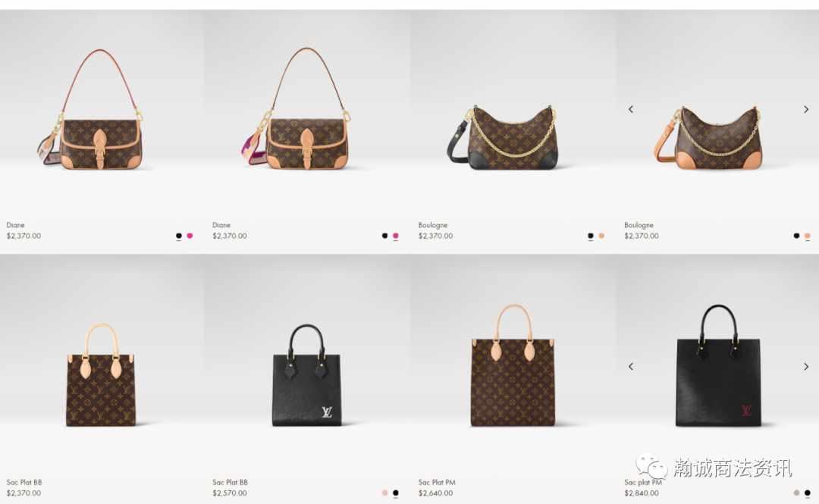The width and height of the screenshot is (819, 504).
Task: Select pink swatch for first Diane bag
Action: 190,236
